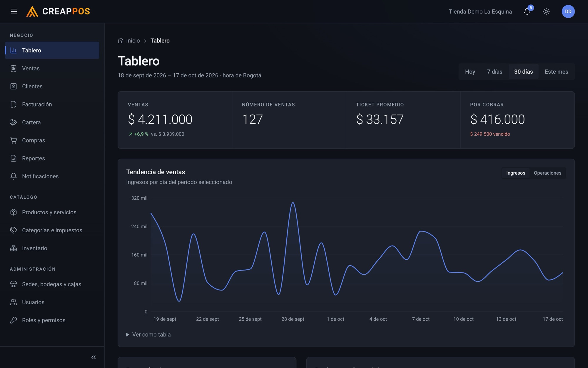
Task: Open the hamburger menu
Action: (14, 11)
